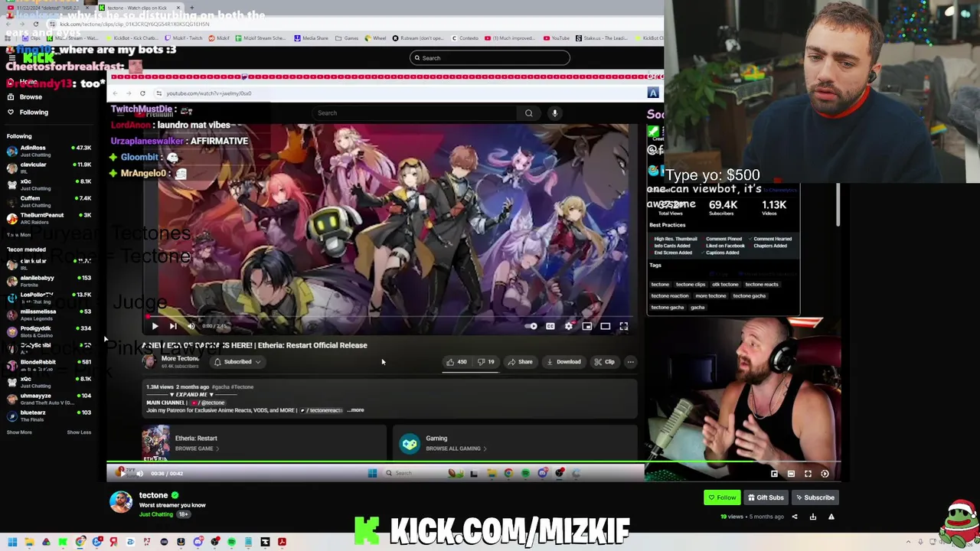Open Gift Subs for tectone

pos(766,497)
